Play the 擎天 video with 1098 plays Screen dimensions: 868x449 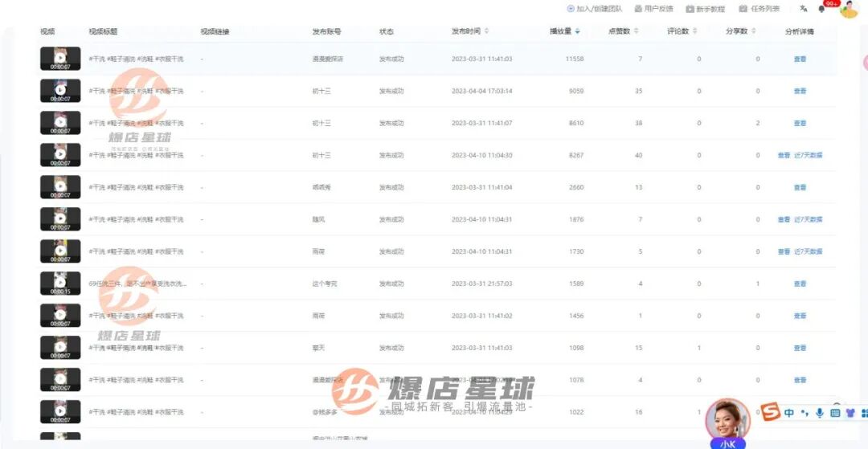[x=60, y=347]
